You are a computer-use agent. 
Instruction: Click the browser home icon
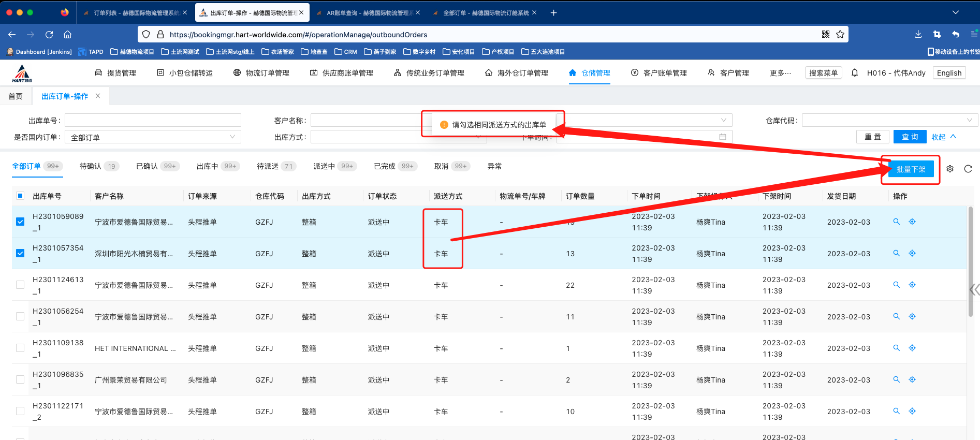pos(67,35)
